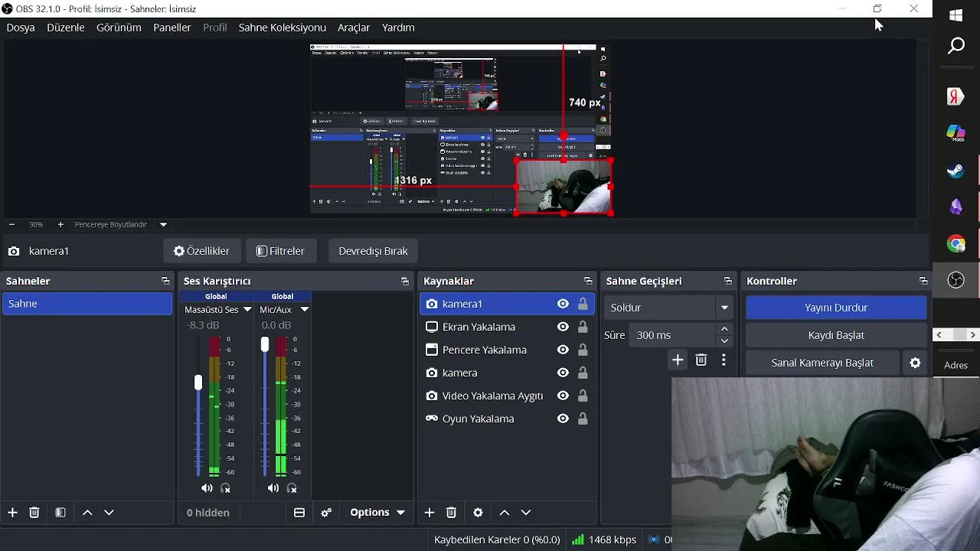Open the Görünüm menu
The image size is (980, 551).
click(119, 28)
